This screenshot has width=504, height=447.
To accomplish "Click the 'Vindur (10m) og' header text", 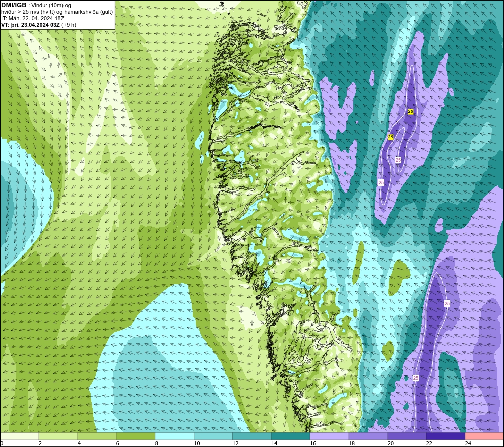I will coord(51,5).
